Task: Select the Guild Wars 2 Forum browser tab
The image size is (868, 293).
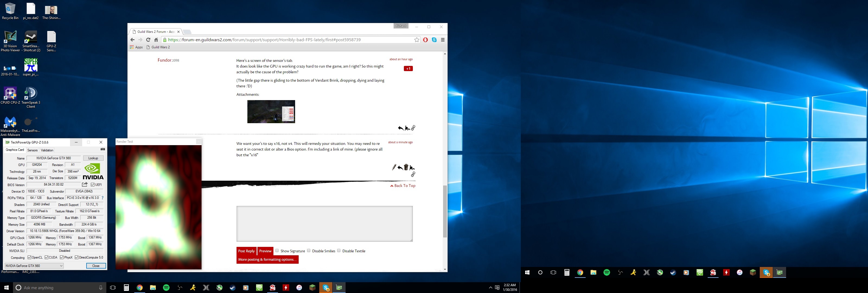Action: click(x=156, y=32)
